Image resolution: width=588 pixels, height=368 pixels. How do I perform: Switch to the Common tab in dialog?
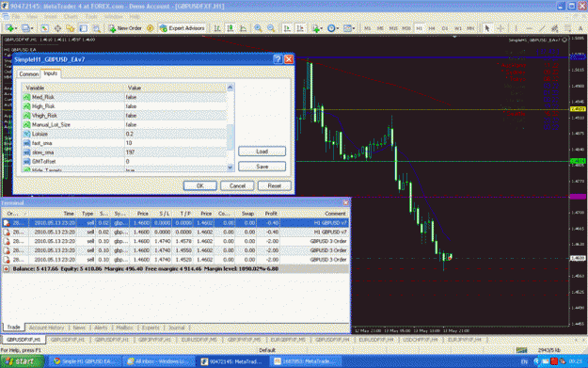[28, 74]
